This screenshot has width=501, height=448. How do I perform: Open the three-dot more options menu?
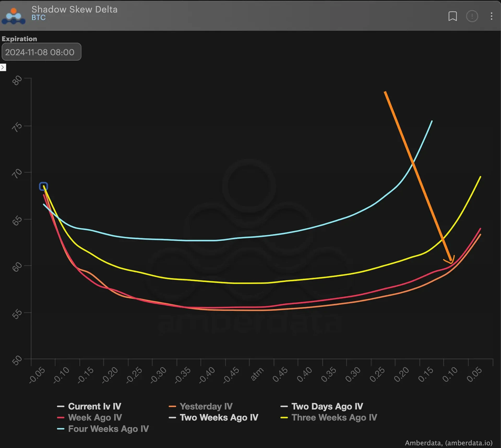491,16
